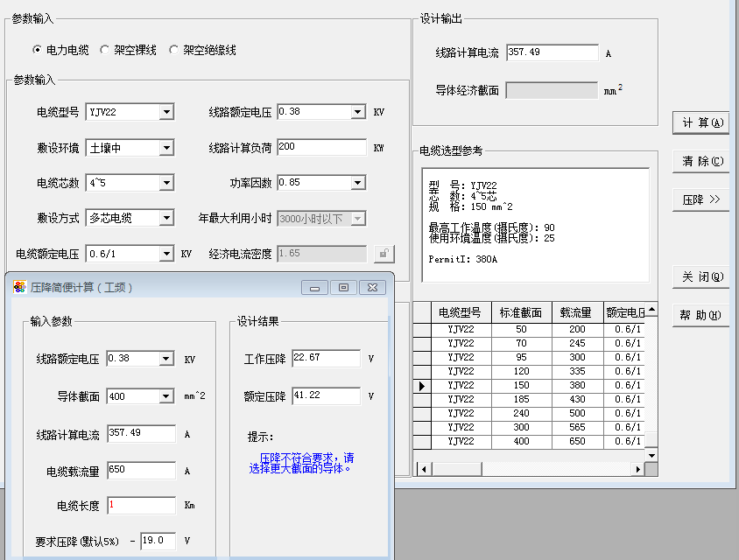Choose the 架空裸线 radio option

[x=105, y=50]
